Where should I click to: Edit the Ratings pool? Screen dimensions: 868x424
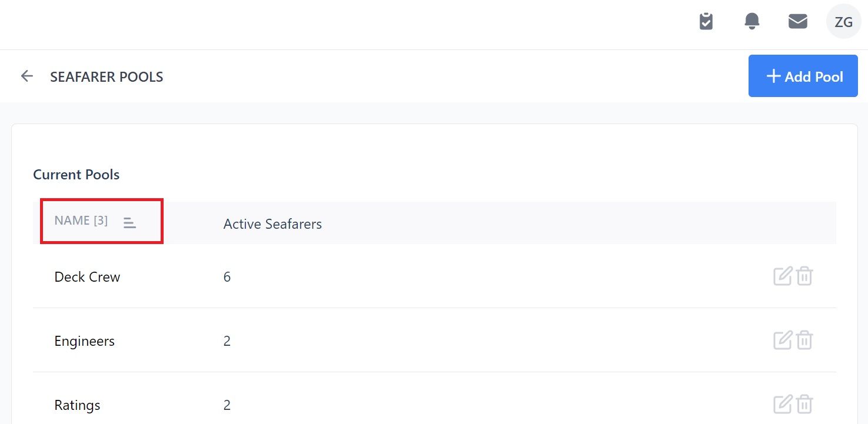[783, 404]
